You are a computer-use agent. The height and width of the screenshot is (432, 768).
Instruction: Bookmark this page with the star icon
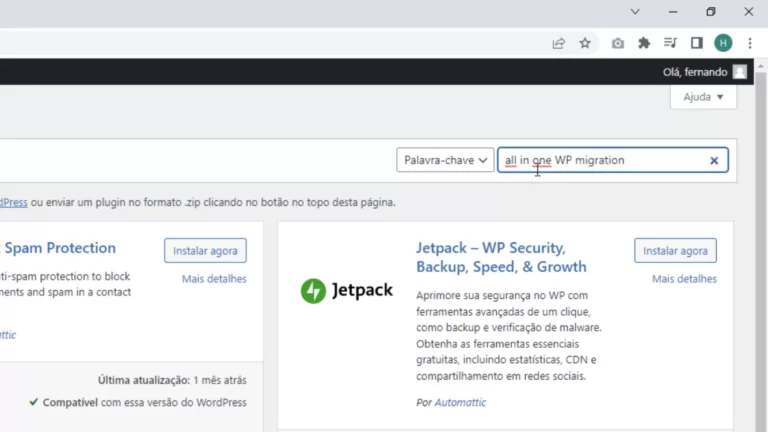(585, 43)
